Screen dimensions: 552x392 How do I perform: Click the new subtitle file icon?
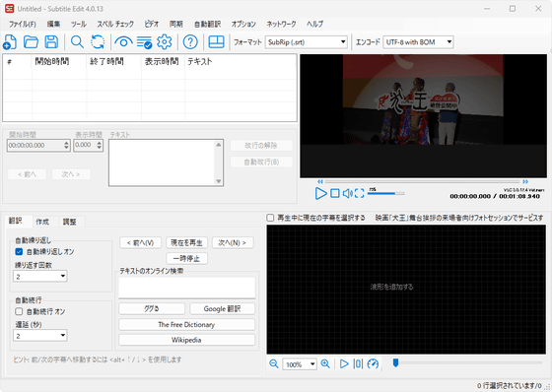[x=10, y=42]
